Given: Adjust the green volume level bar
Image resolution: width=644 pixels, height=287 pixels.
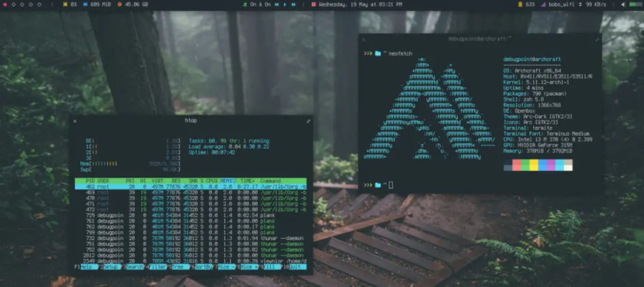Looking at the screenshot, I should (635, 5).
